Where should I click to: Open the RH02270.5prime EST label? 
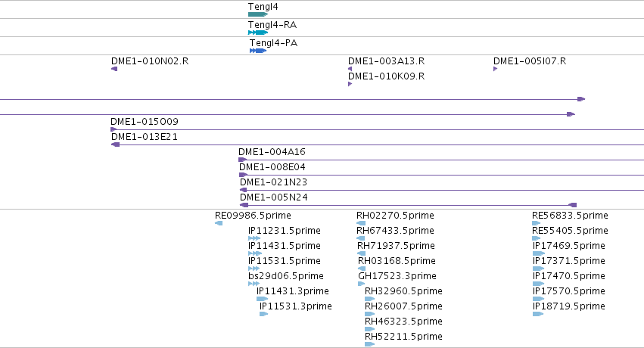pos(395,216)
